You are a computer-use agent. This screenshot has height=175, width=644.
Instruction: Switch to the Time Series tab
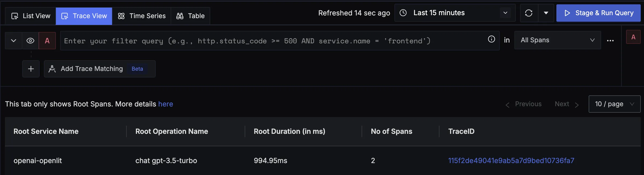pos(142,16)
